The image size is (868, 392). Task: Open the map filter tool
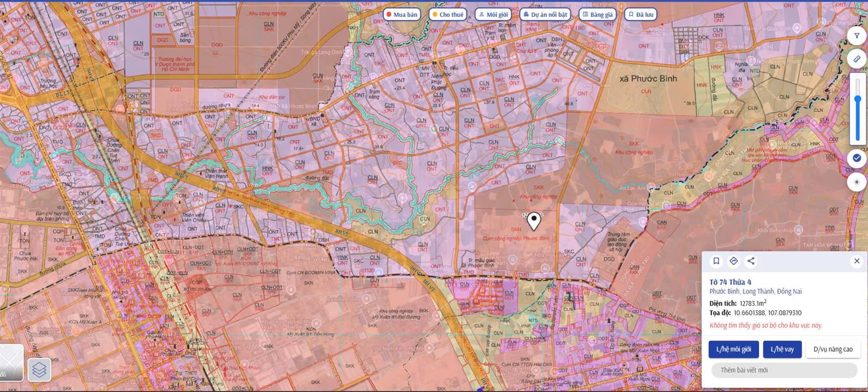857,35
